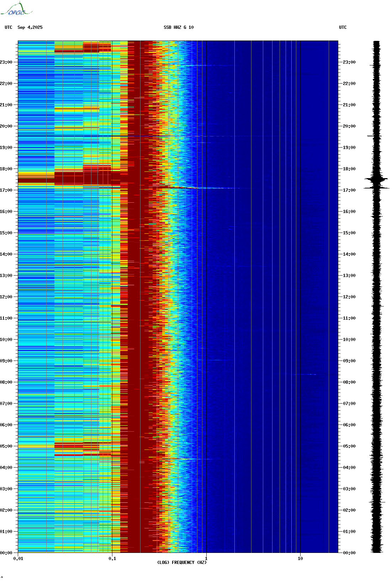Click 04:00 on the left time axis
The height and width of the screenshot is (581, 392).
click(x=6, y=468)
